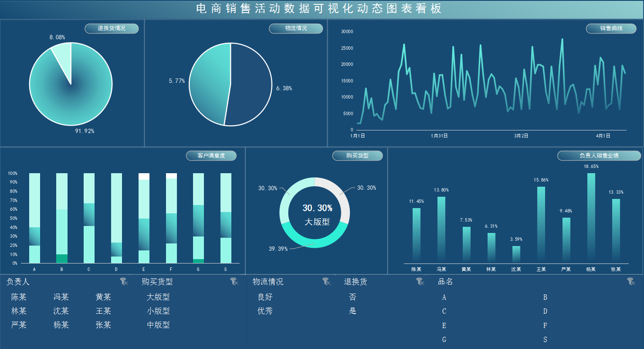Pick 王某 in the 负责人 slicer
Viewport: 644px width, 349px height.
click(103, 311)
